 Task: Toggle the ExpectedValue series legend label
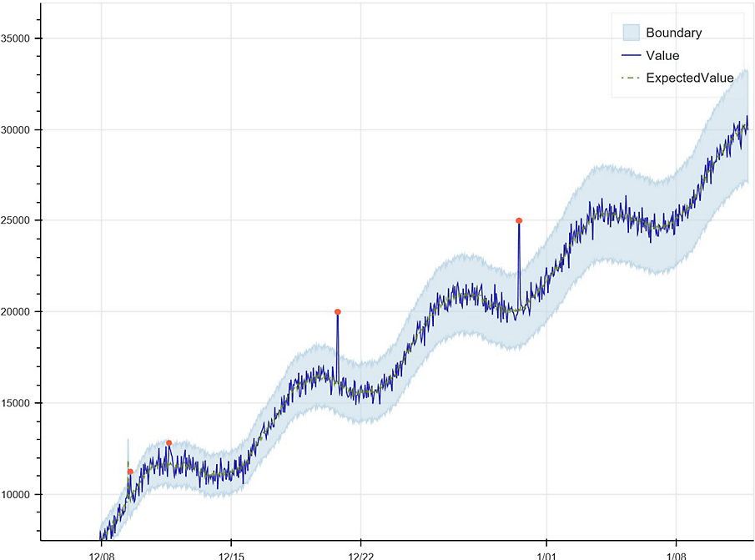[x=690, y=78]
